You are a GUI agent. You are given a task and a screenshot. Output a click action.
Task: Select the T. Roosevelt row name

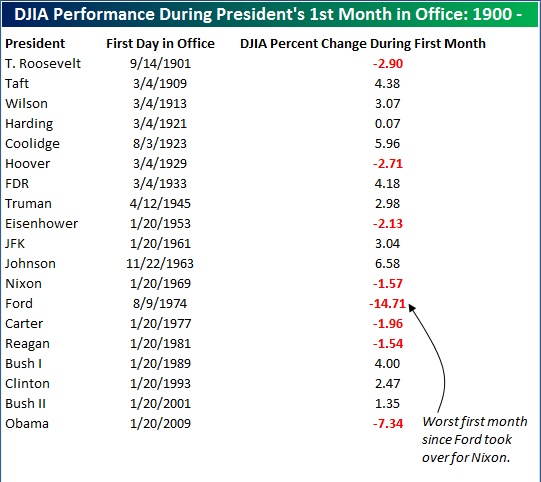tap(43, 63)
